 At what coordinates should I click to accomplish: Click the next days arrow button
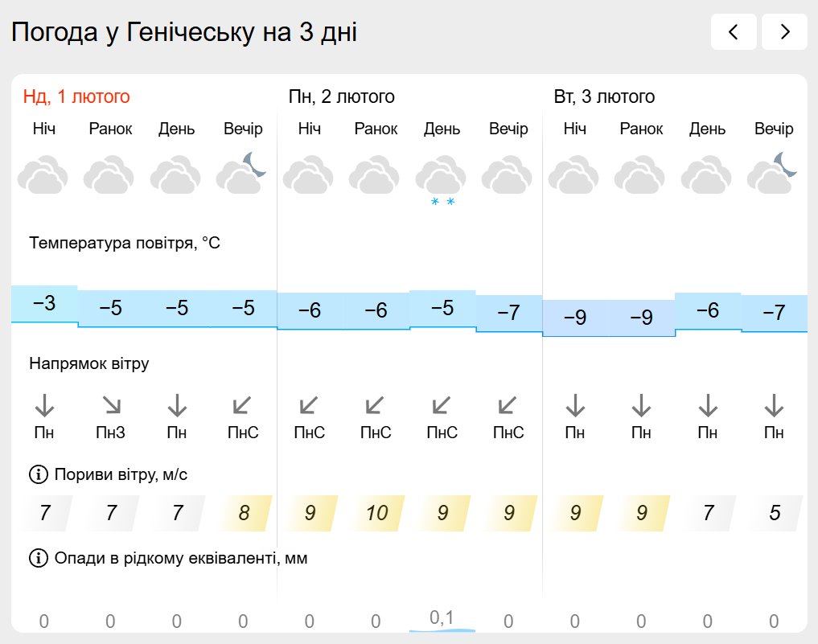pos(784,32)
